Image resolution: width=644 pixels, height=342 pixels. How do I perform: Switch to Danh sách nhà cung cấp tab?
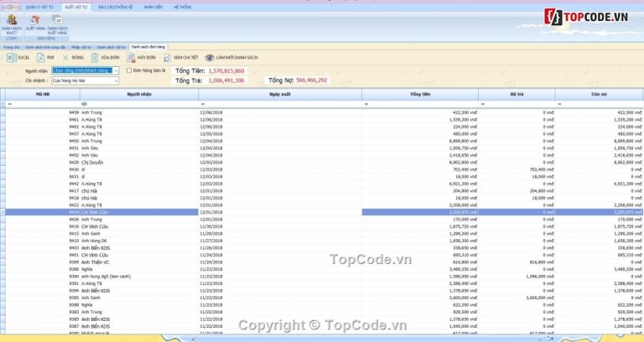(x=45, y=47)
